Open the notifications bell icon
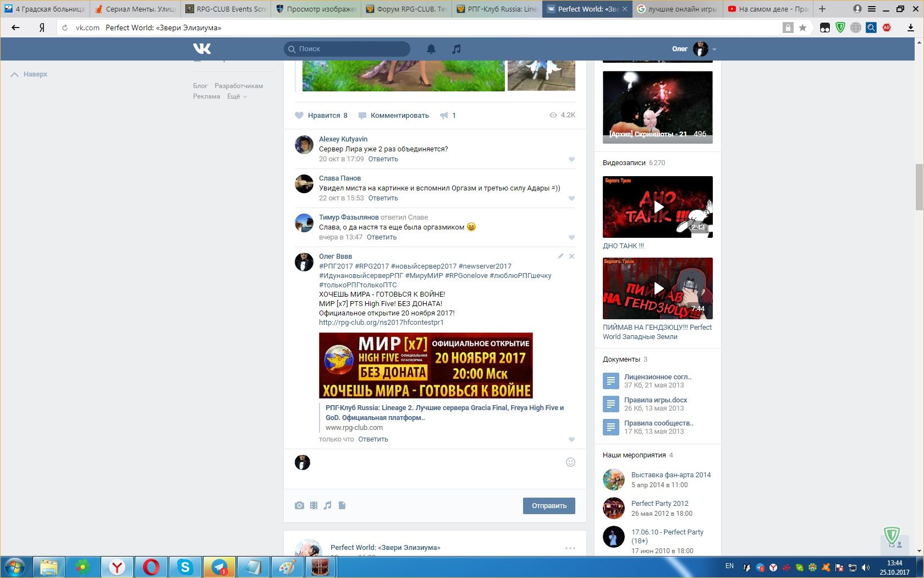This screenshot has height=578, width=924. click(431, 49)
